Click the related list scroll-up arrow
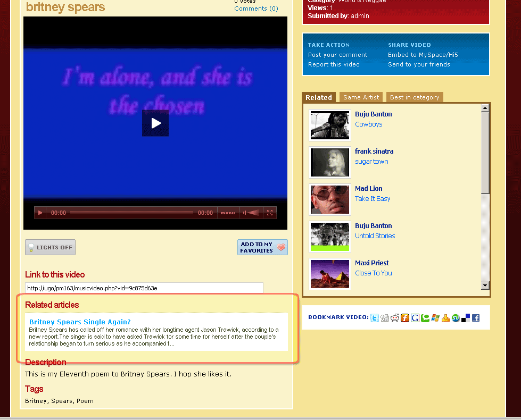 (485, 108)
